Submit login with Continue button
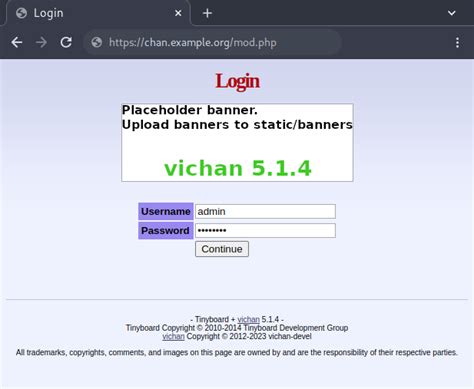 pos(222,249)
